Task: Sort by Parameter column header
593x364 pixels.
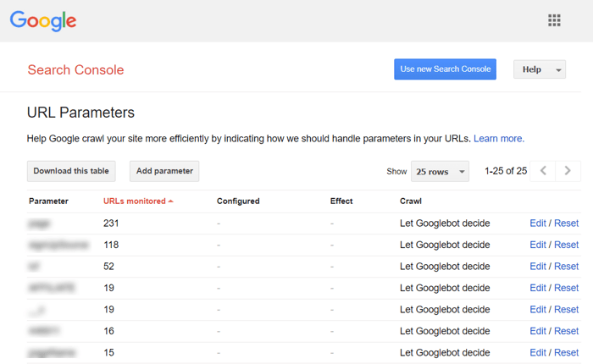Action: (x=48, y=201)
